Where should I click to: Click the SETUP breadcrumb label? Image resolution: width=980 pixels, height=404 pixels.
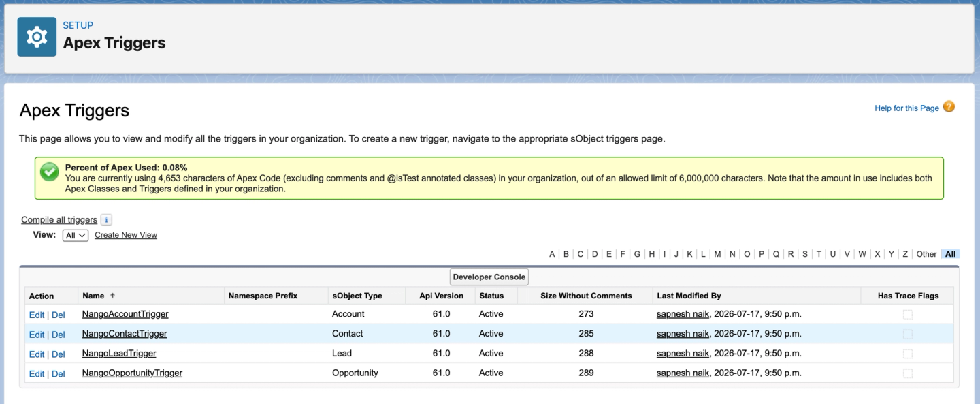(x=78, y=25)
